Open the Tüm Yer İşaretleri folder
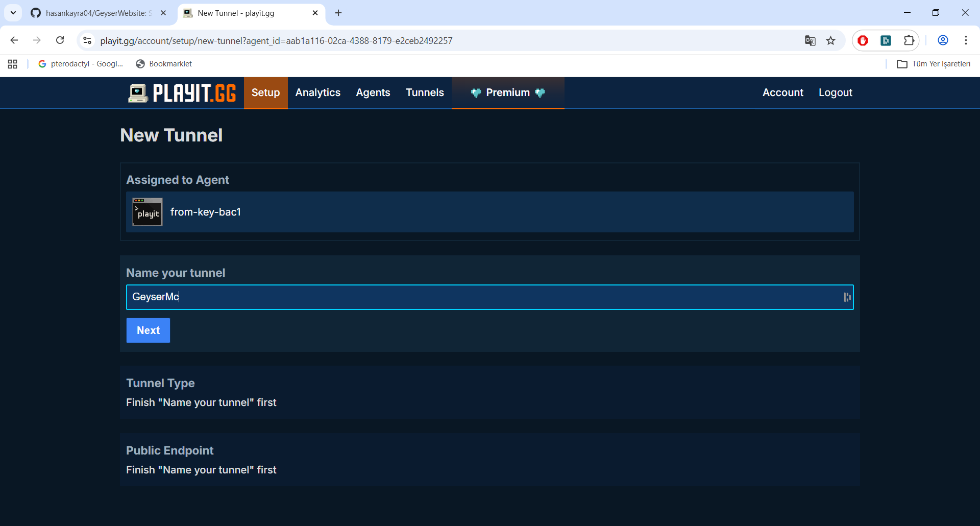Screen dimensions: 980x526 click(x=934, y=64)
